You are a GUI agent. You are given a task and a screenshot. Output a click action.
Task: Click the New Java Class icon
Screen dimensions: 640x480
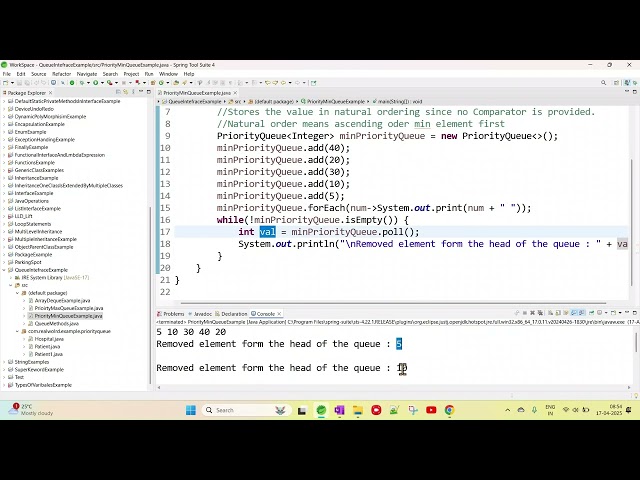pyautogui.click(x=161, y=83)
